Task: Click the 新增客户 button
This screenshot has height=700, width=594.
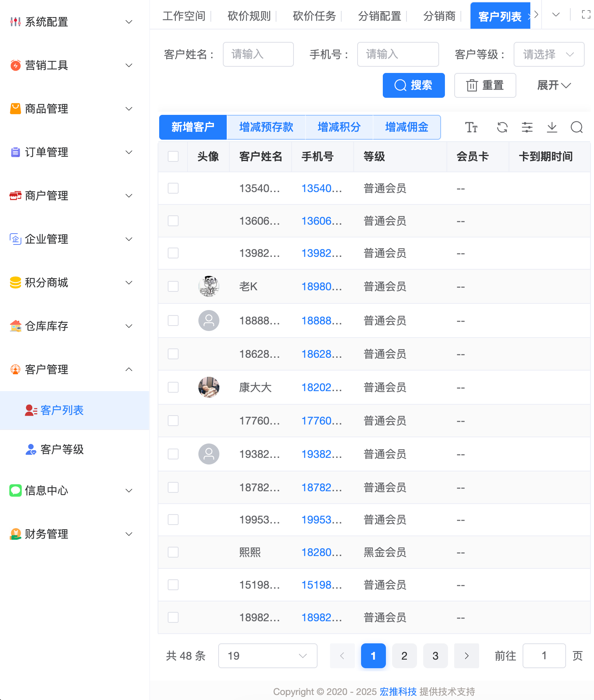Action: click(x=193, y=127)
